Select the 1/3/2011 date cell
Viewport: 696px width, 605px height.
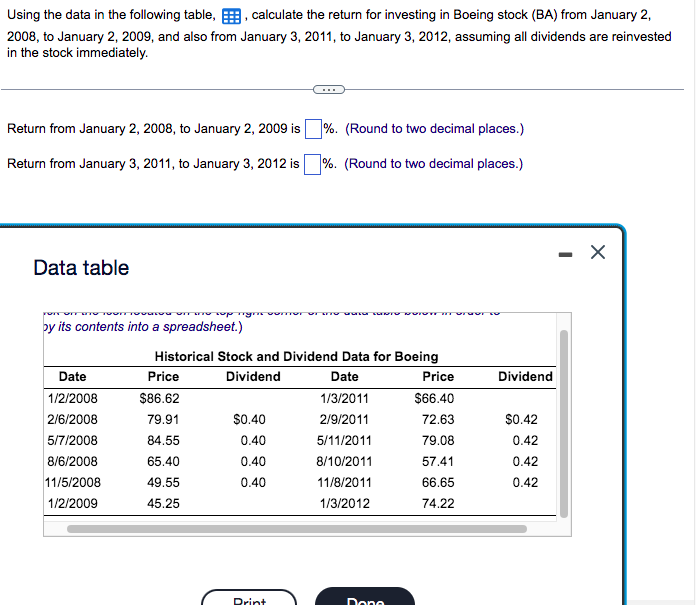pos(344,399)
